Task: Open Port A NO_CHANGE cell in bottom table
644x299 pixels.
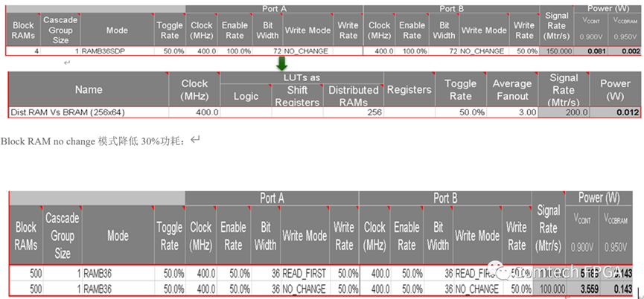Action: tap(304, 288)
